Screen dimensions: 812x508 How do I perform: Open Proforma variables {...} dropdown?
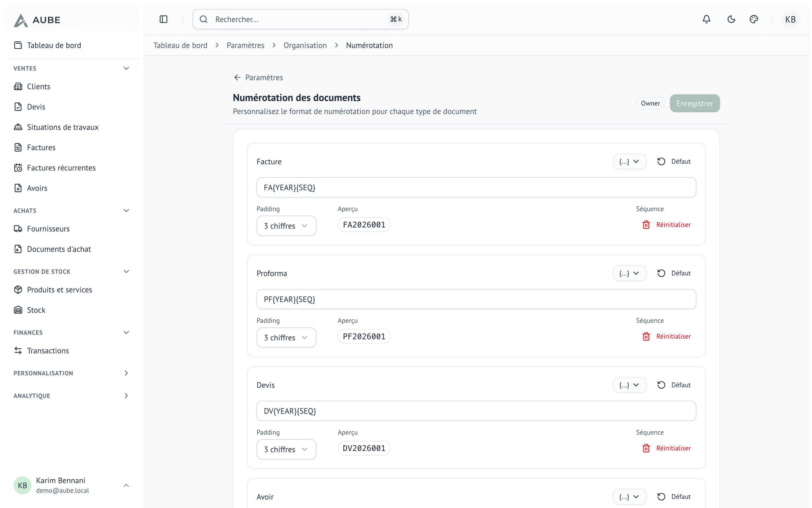click(x=630, y=273)
